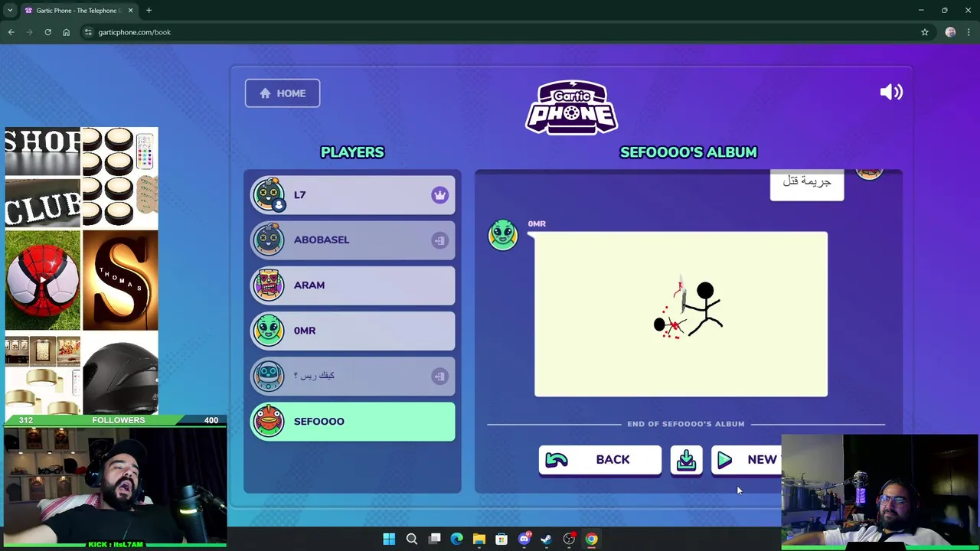Click the Spider-Man soccer ball ad image
Image resolution: width=980 pixels, height=551 pixels.
42,281
